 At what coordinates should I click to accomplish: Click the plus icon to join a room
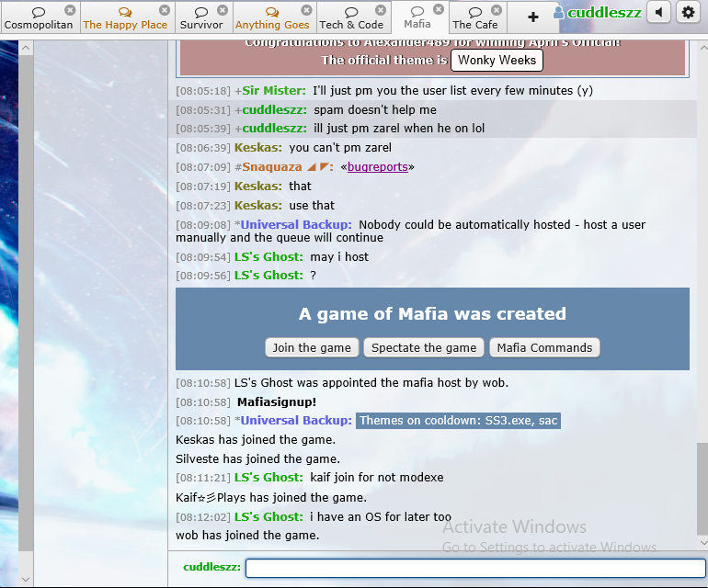tap(532, 17)
